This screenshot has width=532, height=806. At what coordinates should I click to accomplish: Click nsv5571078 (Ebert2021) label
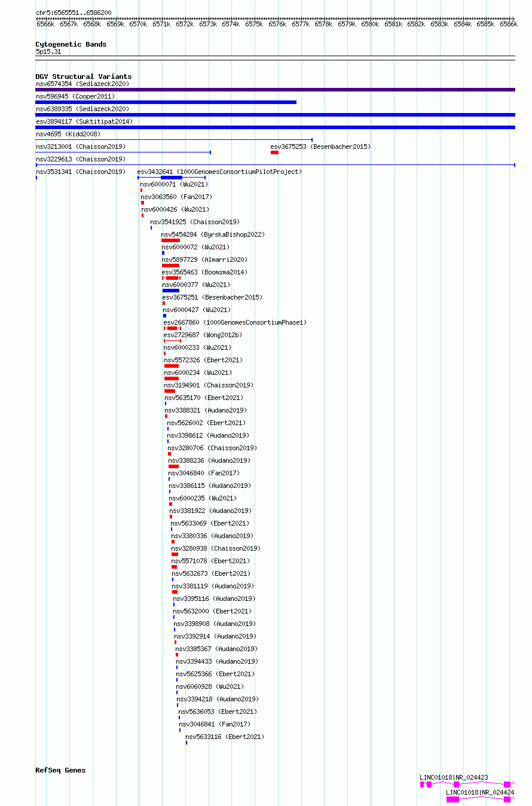click(x=211, y=561)
